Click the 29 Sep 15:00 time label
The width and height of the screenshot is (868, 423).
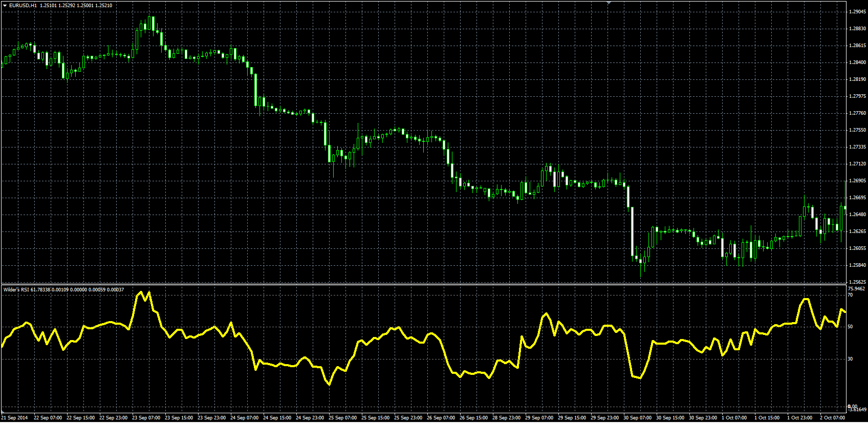pos(572,418)
